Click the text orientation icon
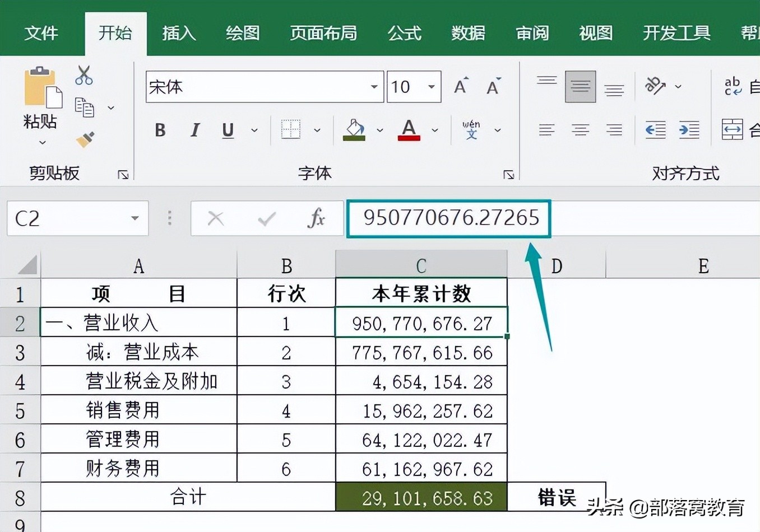760x532 pixels. click(x=655, y=86)
